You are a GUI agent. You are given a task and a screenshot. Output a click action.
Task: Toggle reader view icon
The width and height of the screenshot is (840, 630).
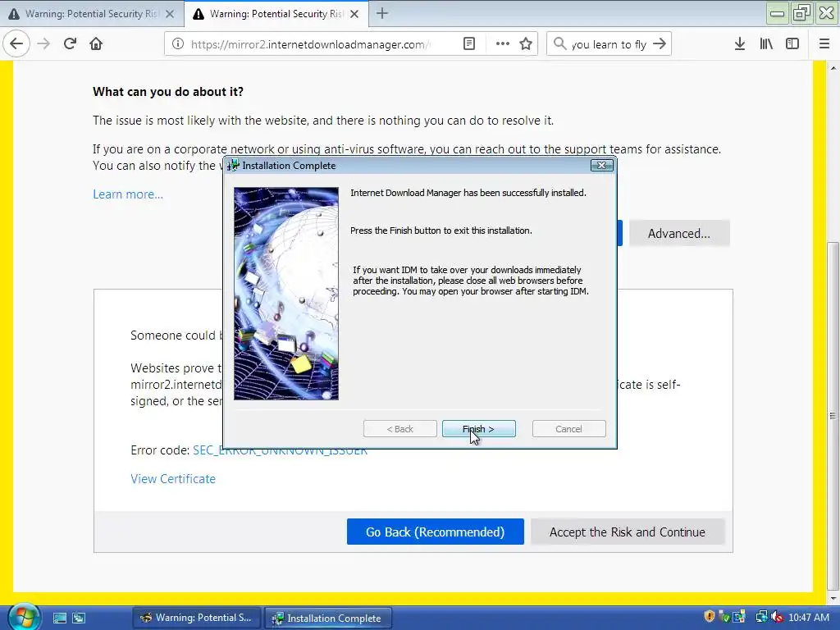[x=468, y=44]
